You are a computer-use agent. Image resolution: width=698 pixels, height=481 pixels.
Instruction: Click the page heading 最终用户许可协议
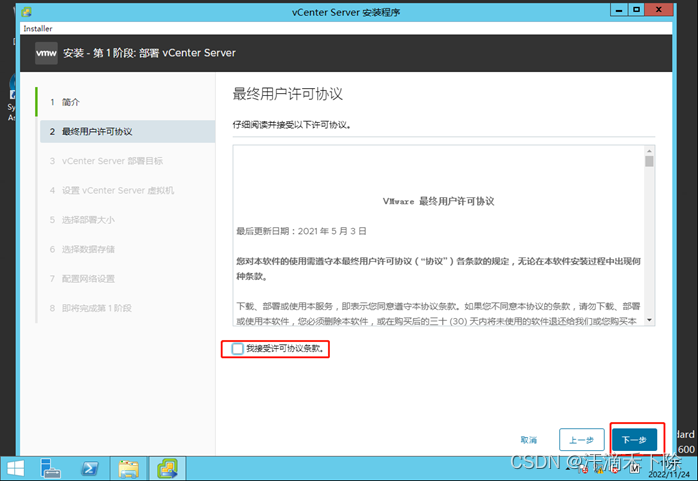coord(288,94)
